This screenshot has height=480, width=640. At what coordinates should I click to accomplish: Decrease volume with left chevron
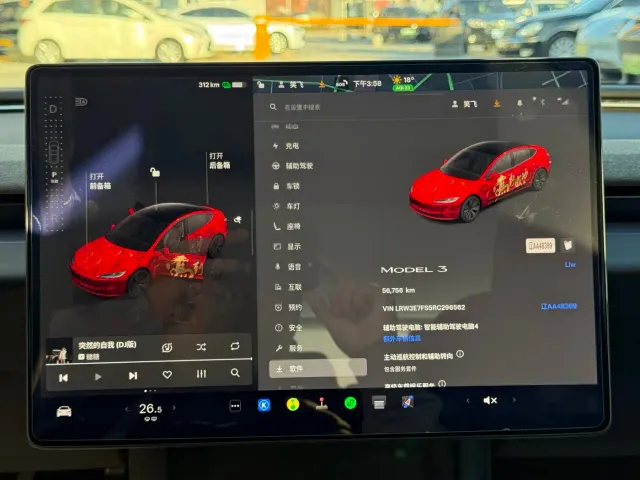(x=468, y=401)
